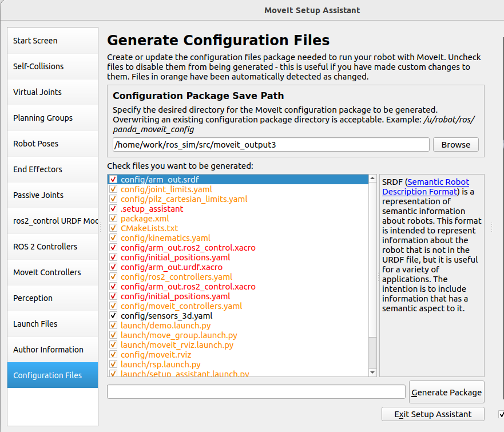Select launch/demo.launch.py file name
This screenshot has width=504, height=432.
click(165, 325)
